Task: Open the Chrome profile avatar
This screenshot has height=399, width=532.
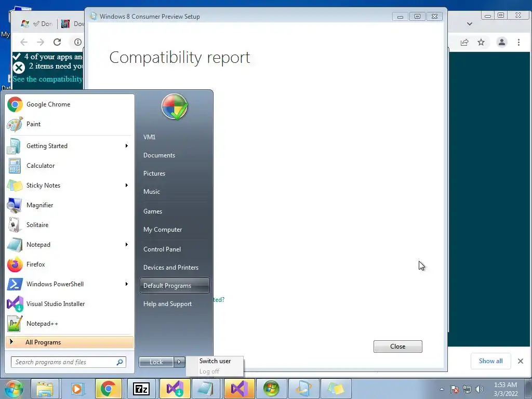Action: [502, 43]
